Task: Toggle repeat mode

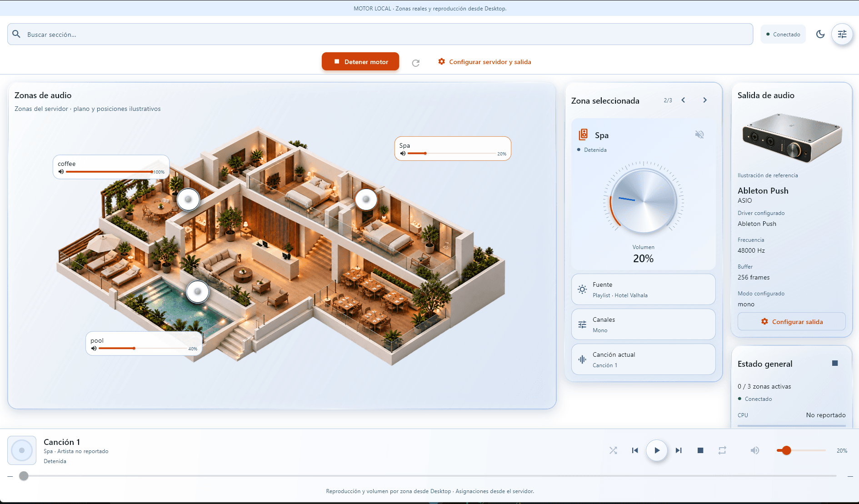Action: coord(722,450)
